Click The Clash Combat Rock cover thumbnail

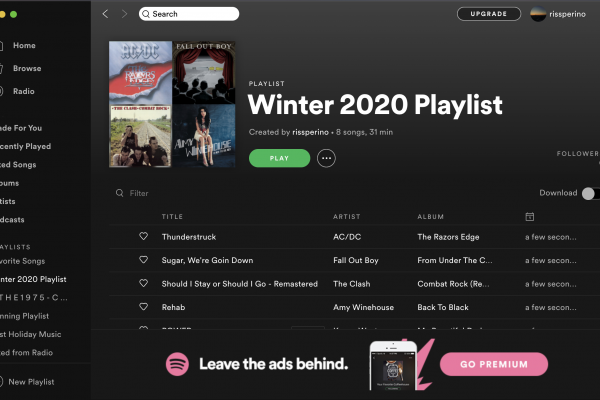140,136
